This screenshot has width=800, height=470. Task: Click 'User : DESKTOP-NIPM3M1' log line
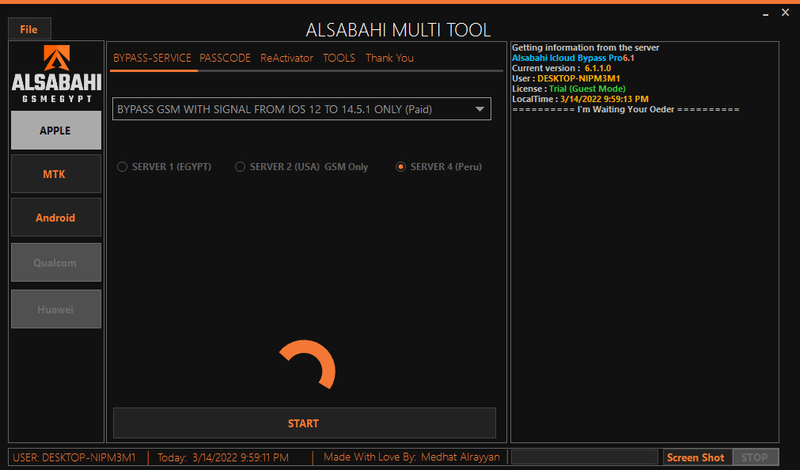[x=566, y=79]
